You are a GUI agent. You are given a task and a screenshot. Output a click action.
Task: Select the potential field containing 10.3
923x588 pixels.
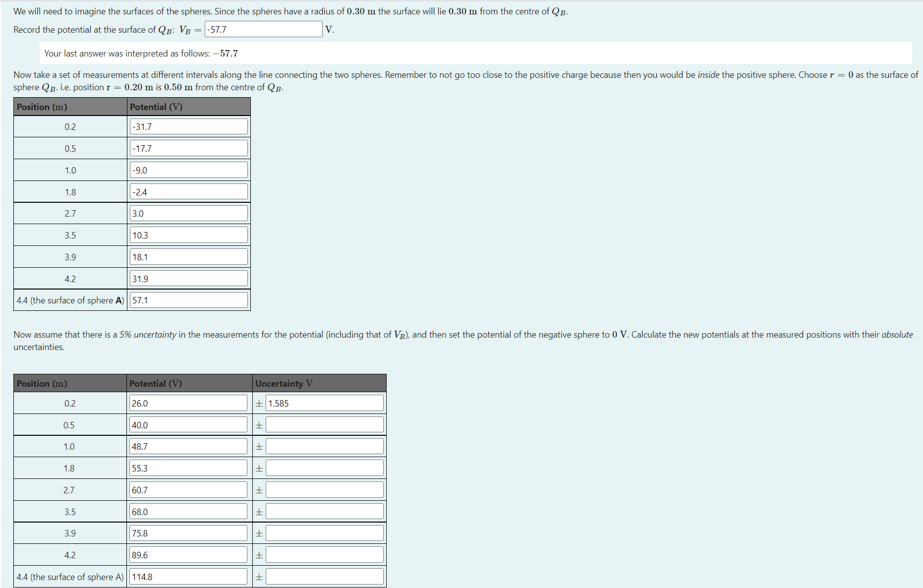(x=189, y=235)
